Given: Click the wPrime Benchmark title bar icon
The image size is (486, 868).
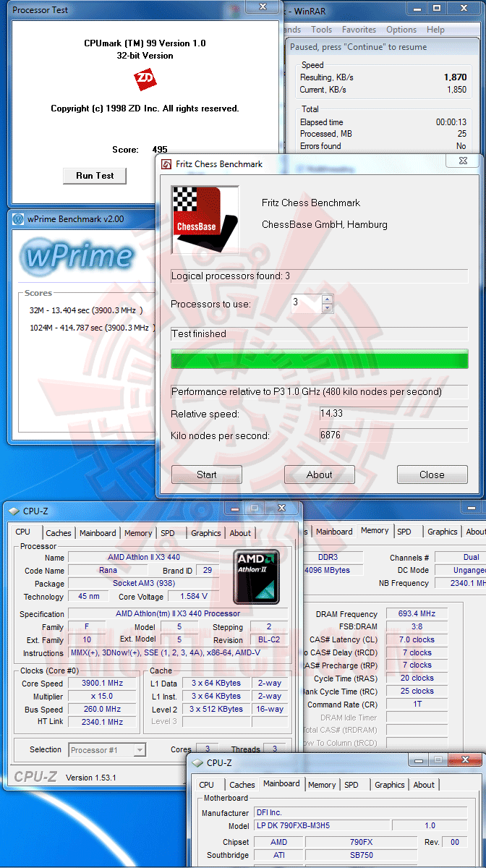Looking at the screenshot, I should (17, 219).
